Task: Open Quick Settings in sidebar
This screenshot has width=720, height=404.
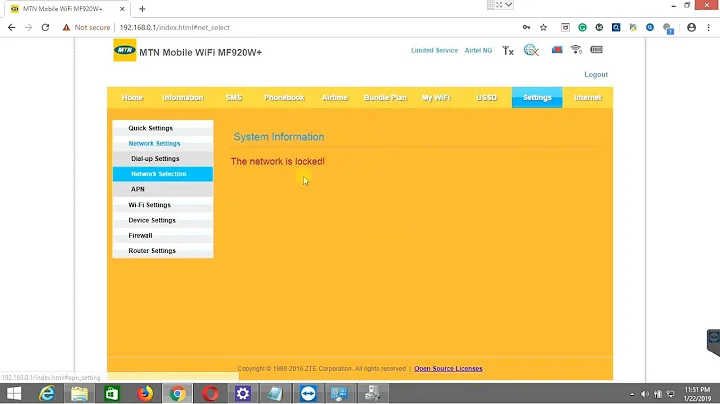Action: coord(163,128)
